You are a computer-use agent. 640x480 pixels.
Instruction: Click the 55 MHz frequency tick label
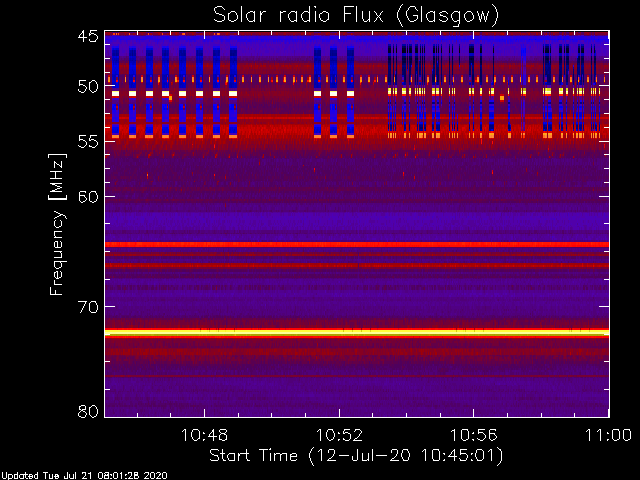coord(88,142)
